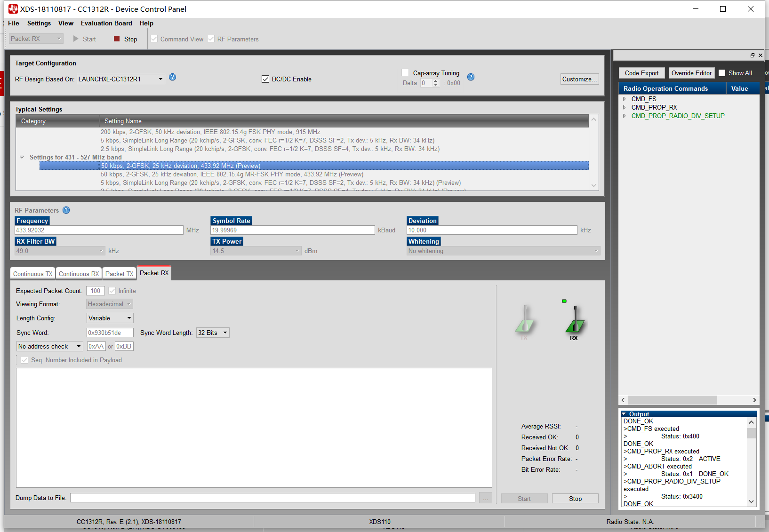This screenshot has height=532, width=769.
Task: Expand the CMD_PROP_RADIO_DIV_SETUP command
Action: (625, 116)
